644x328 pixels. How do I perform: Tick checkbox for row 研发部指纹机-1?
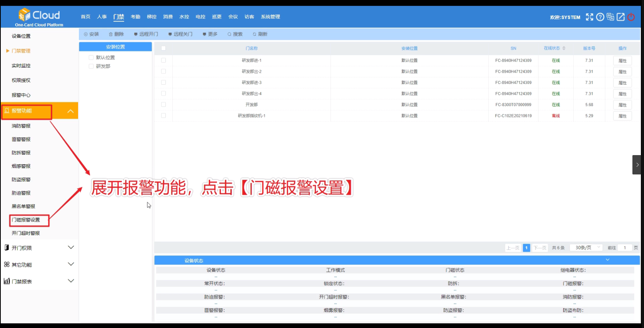coord(164,116)
